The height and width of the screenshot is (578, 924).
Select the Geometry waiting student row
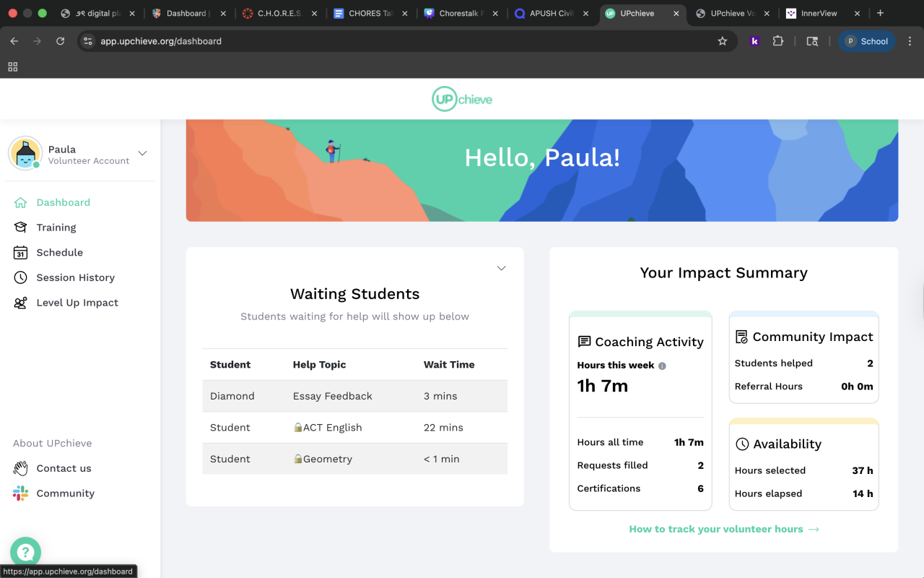coord(355,459)
